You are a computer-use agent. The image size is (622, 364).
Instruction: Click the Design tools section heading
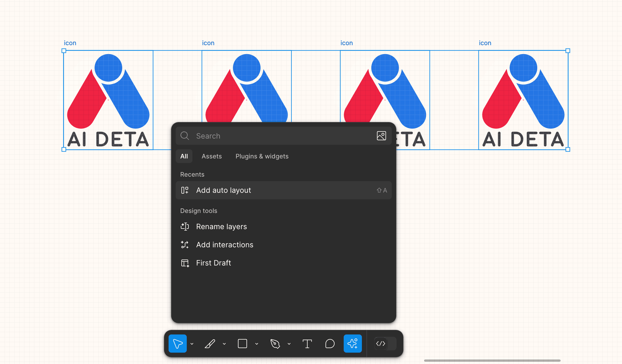pyautogui.click(x=199, y=211)
